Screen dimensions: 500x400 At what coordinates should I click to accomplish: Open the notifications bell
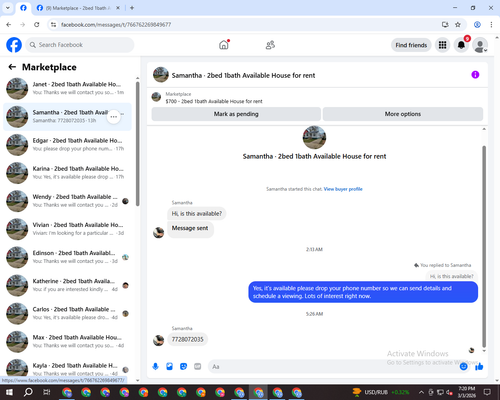pyautogui.click(x=461, y=45)
